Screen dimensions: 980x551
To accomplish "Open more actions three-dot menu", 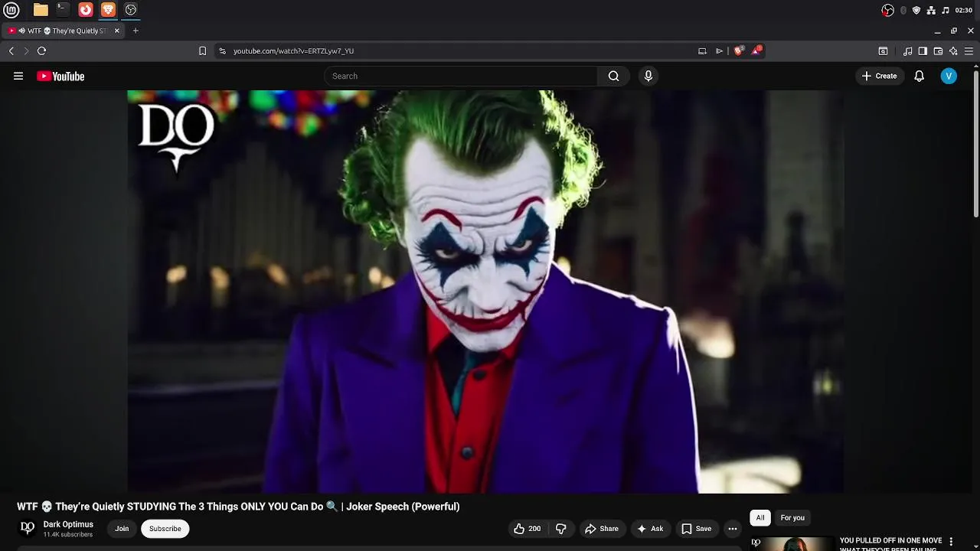I will pos(733,529).
